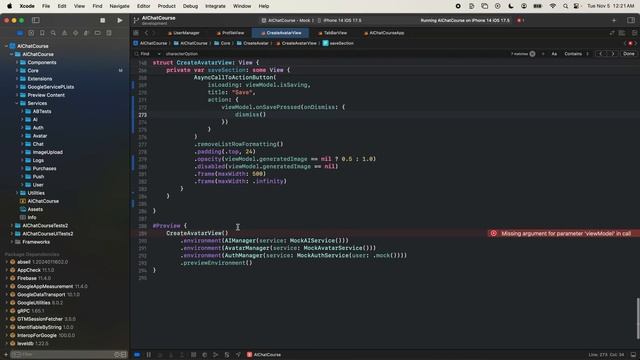Expand the Firebase package dependency
The width and height of the screenshot is (640, 360).
point(7,278)
